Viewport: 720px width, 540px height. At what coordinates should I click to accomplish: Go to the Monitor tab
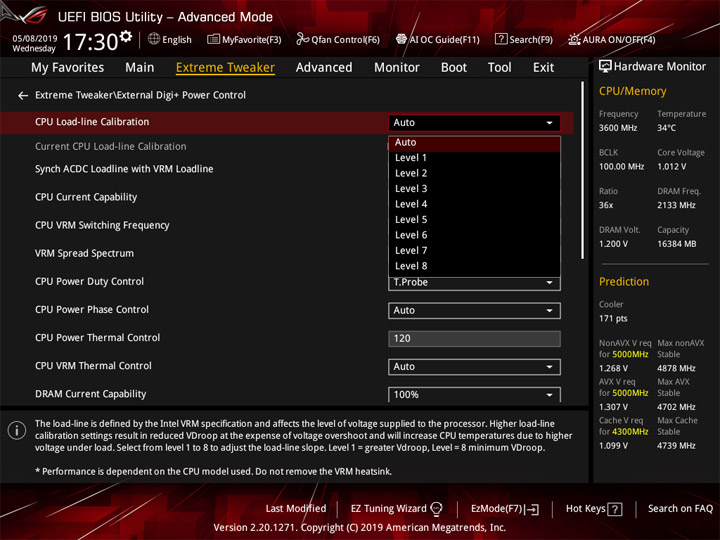point(397,68)
